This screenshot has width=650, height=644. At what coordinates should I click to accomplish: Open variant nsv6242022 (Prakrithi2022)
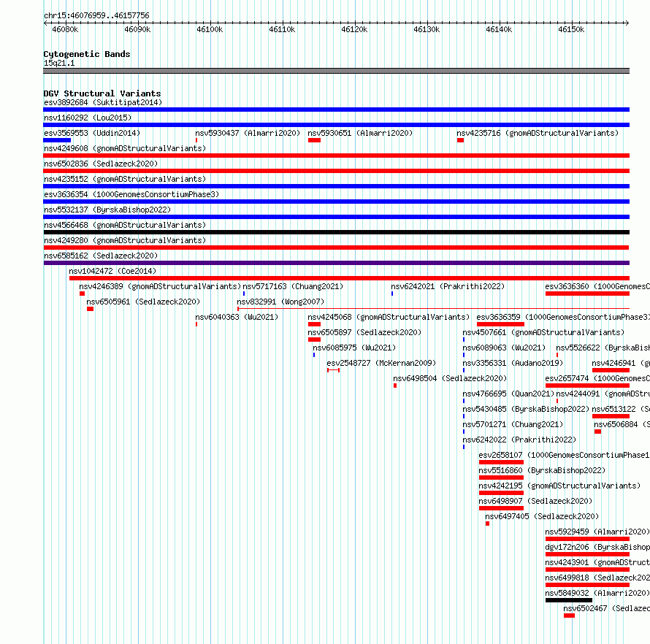[519, 440]
